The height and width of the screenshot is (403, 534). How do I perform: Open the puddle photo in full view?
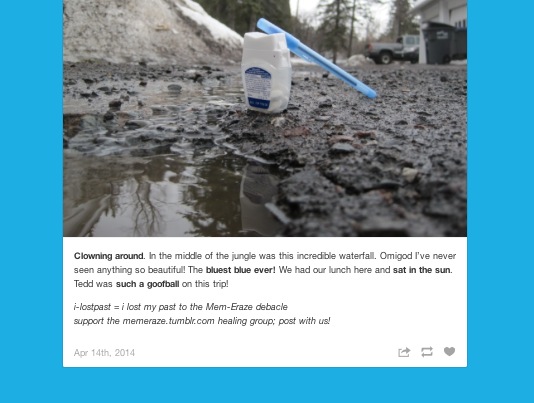click(265, 118)
